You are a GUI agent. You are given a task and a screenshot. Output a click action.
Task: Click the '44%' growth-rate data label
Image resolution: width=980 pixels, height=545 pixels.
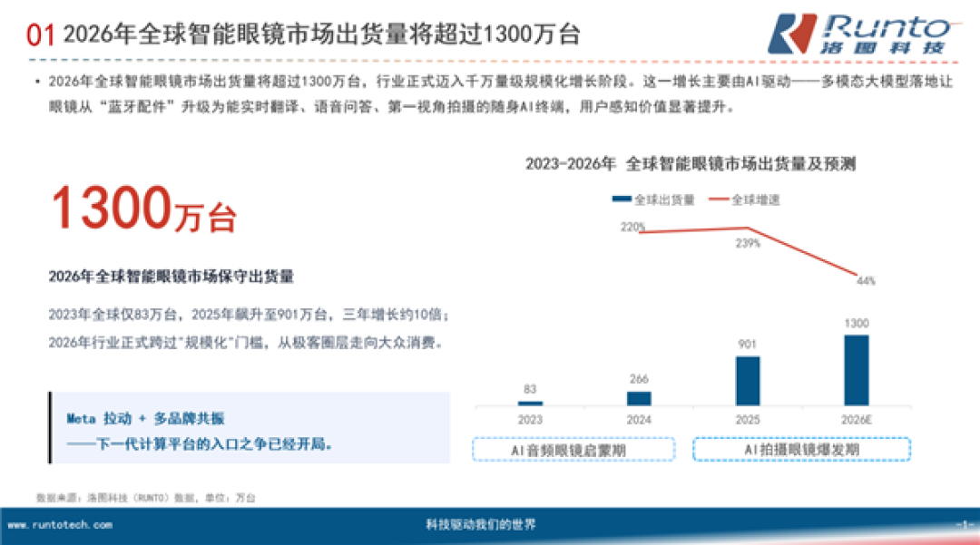tap(866, 281)
